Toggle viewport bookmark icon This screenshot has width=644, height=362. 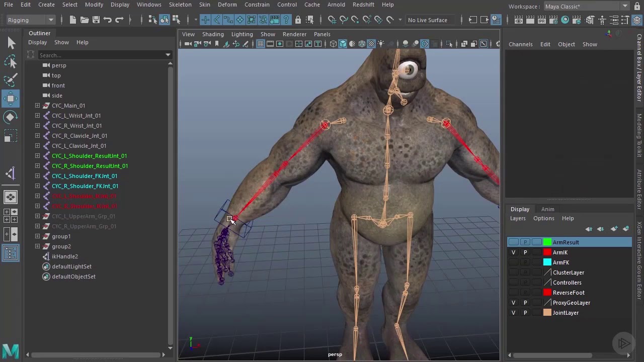pos(217,44)
